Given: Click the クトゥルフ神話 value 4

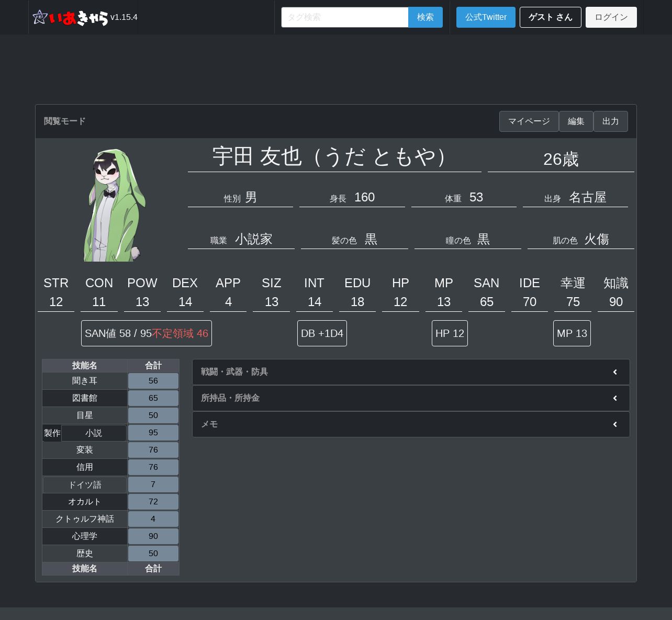Looking at the screenshot, I should 153,519.
